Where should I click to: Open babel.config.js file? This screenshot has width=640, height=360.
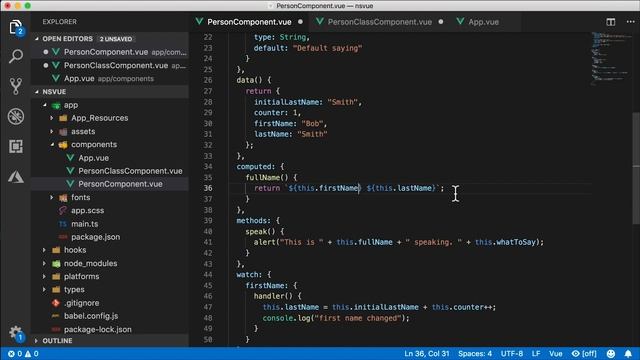pyautogui.click(x=91, y=316)
